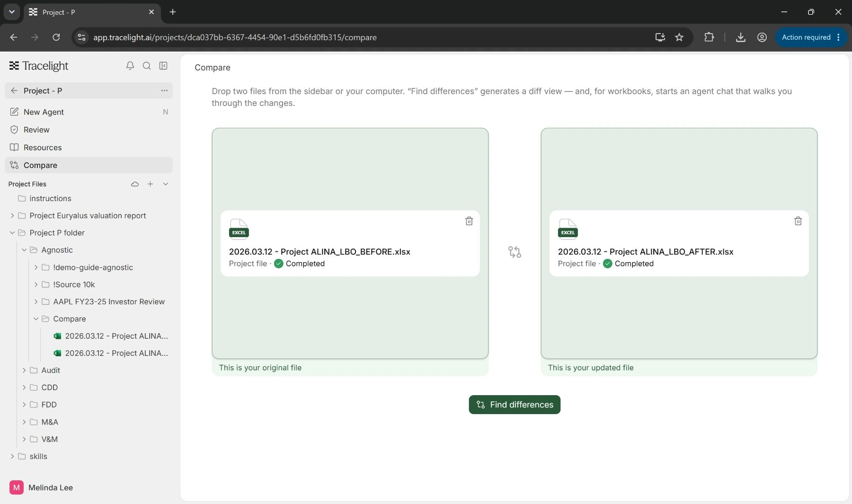Open Melinda Lee user profile
852x504 pixels.
tap(42, 487)
